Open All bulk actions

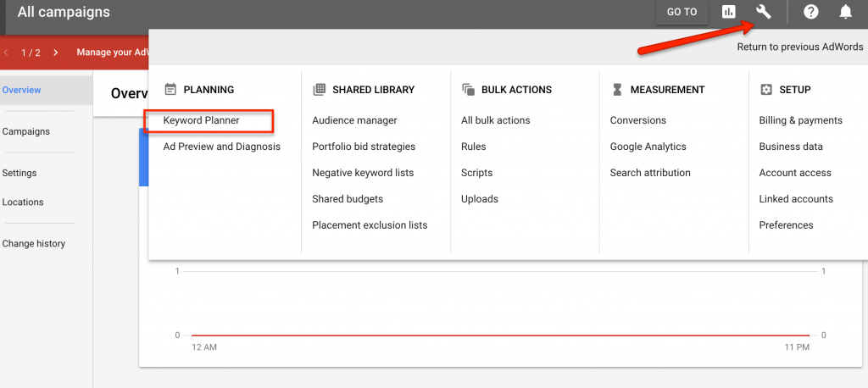tap(495, 120)
